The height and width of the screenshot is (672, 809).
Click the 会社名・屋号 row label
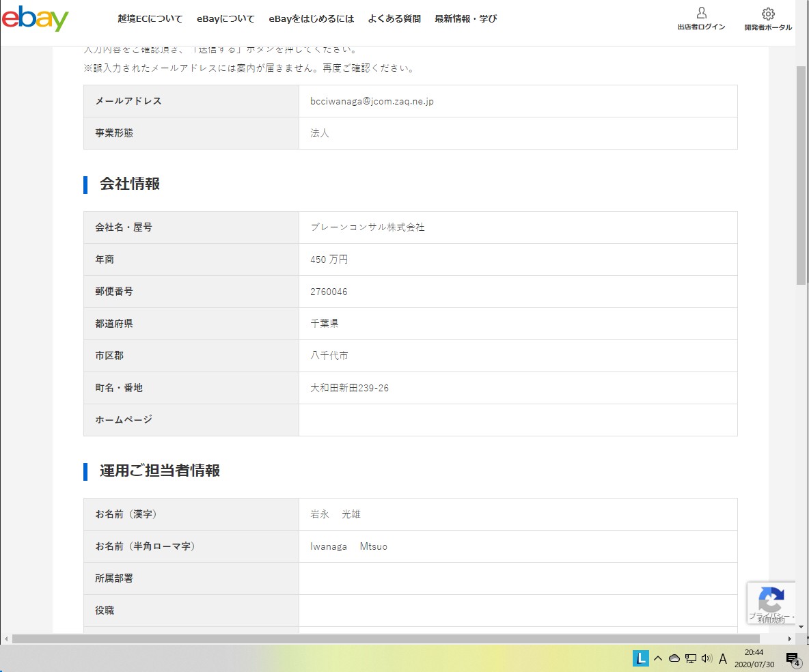coord(124,227)
